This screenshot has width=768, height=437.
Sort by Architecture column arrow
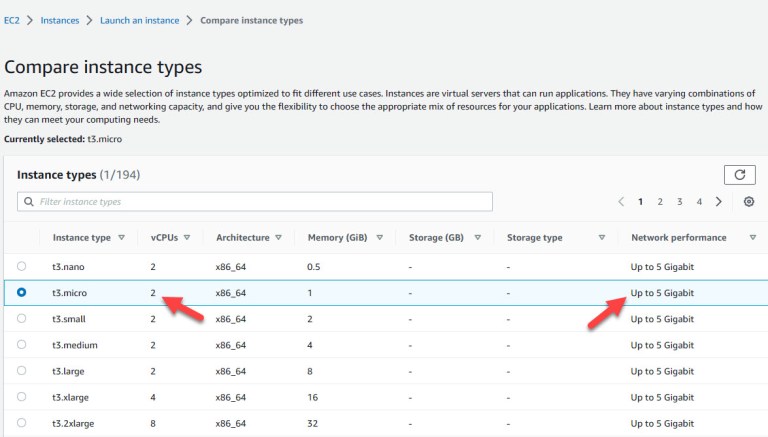pyautogui.click(x=278, y=238)
